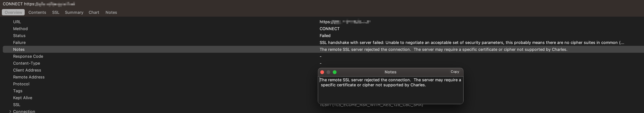Click Copy in the Notes popup
The image size is (644, 113).
click(x=455, y=72)
